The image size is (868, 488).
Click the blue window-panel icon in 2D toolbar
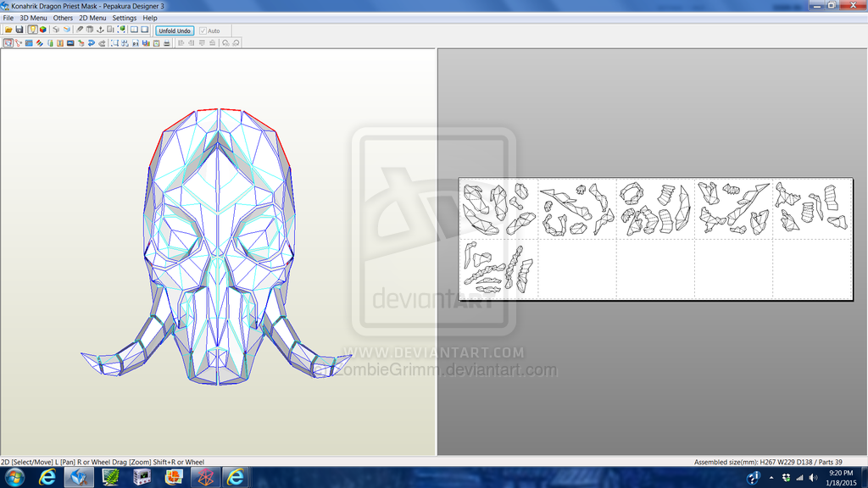coord(29,43)
